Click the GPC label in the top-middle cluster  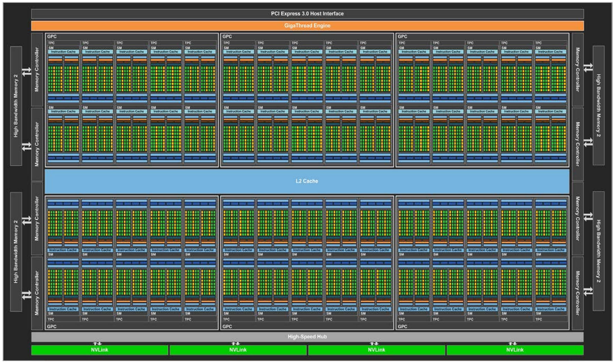click(x=227, y=37)
